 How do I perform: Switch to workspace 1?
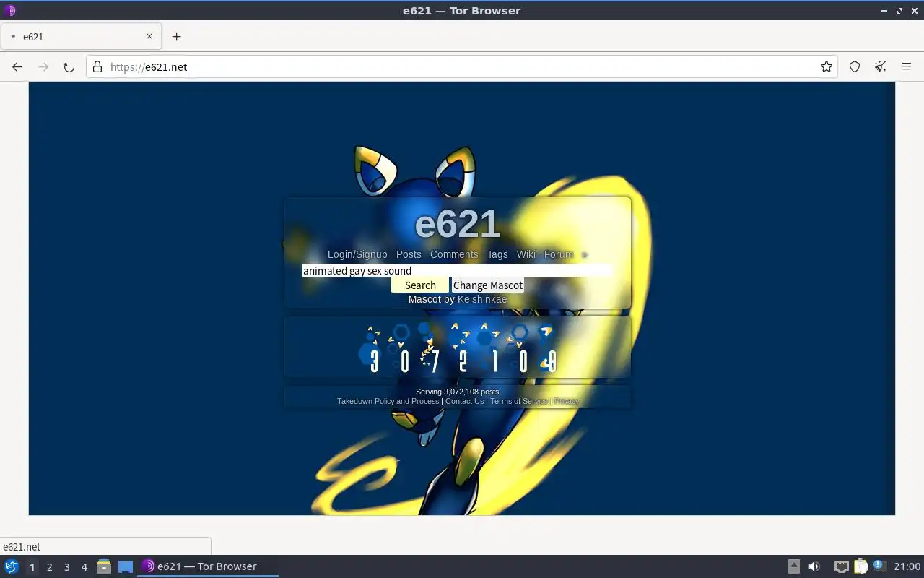coord(32,567)
